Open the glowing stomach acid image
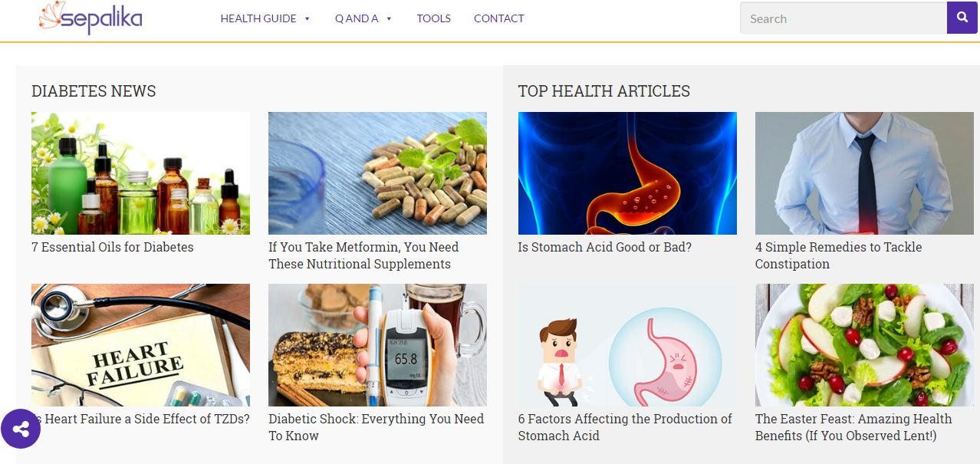The image size is (980, 464). 627,173
